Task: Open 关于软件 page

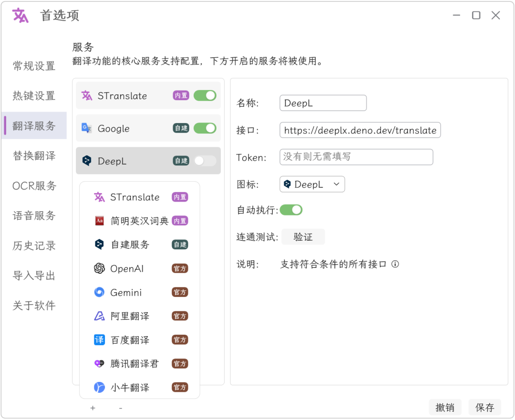Action: tap(34, 306)
